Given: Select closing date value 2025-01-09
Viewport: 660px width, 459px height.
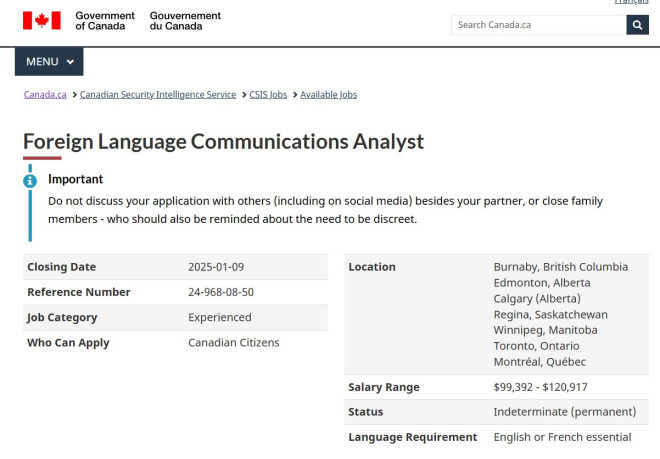Looking at the screenshot, I should [216, 267].
